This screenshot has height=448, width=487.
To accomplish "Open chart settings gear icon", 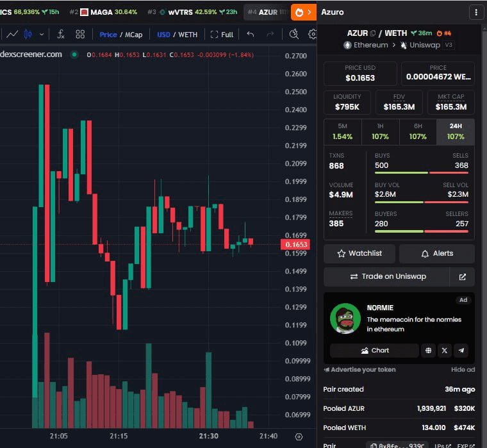I will pos(313,34).
